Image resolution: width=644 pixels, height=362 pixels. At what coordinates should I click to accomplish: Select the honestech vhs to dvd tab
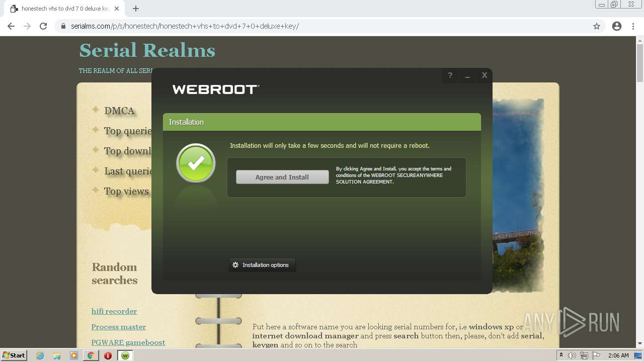click(x=64, y=9)
